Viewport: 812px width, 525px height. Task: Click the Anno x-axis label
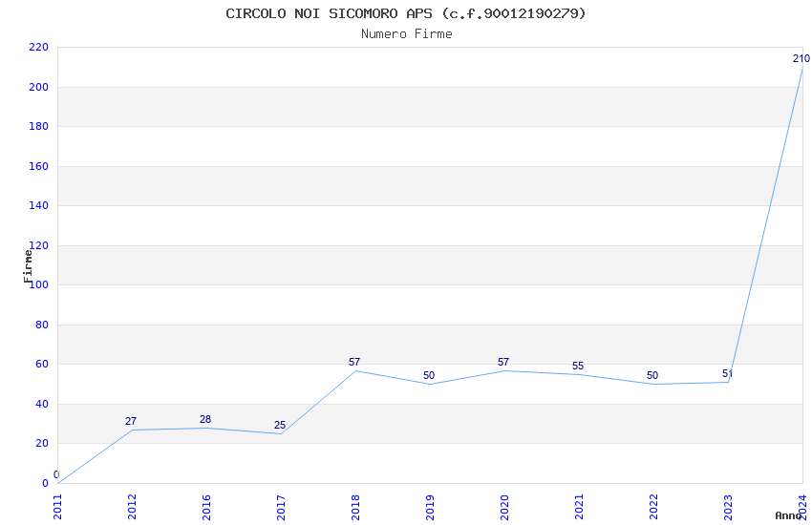pos(788,515)
